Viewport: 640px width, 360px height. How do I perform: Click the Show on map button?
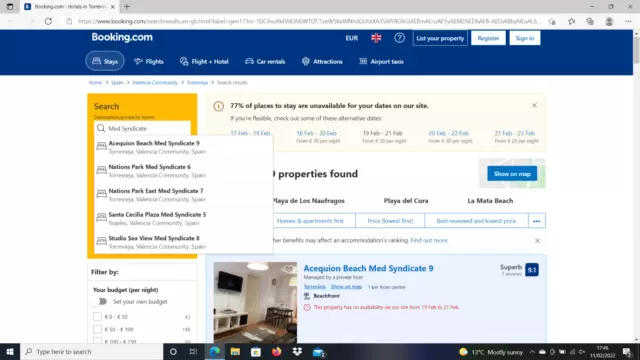click(x=512, y=173)
